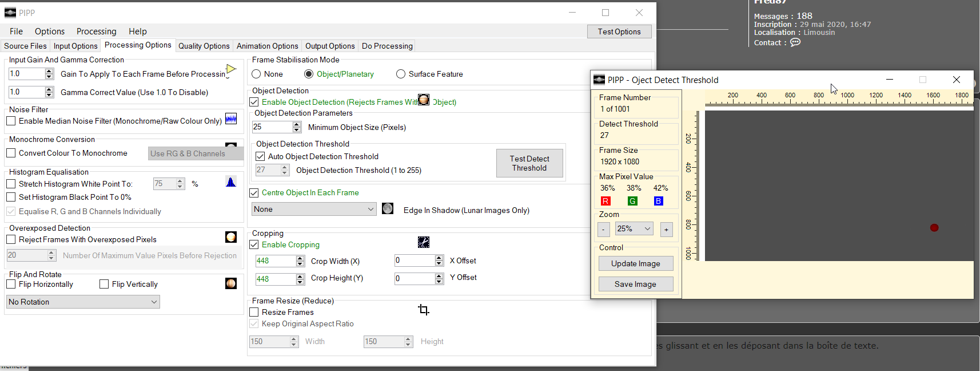Click the flip and rotate planet icon
Screen dimensions: 980x371
tap(231, 283)
